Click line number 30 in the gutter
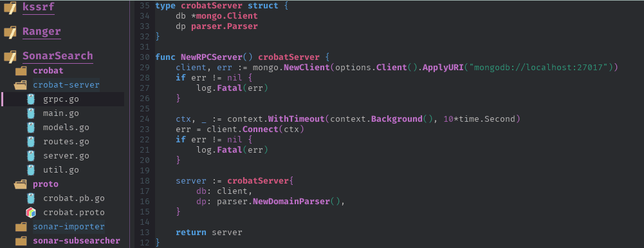The width and height of the screenshot is (644, 248). point(145,57)
